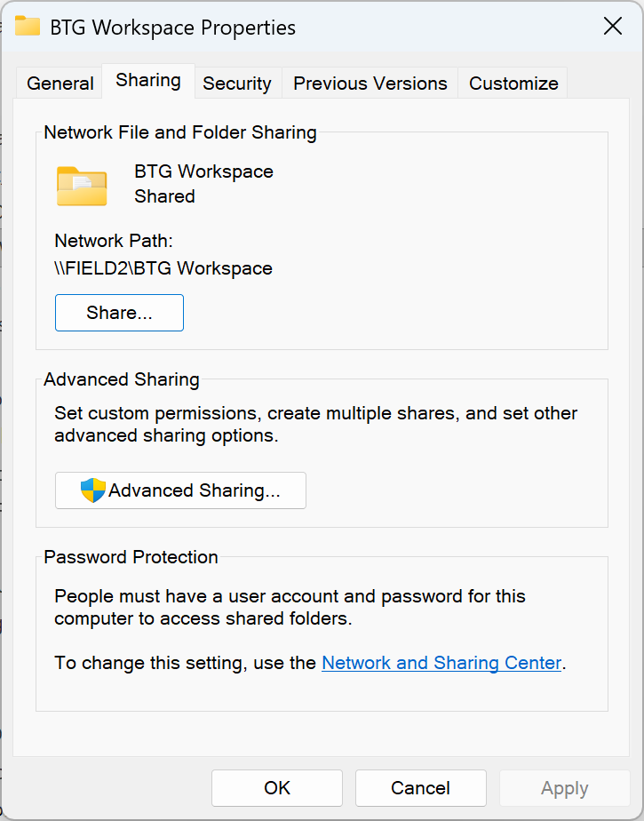
Task: Click the greyed-out Apply button
Action: [x=565, y=788]
